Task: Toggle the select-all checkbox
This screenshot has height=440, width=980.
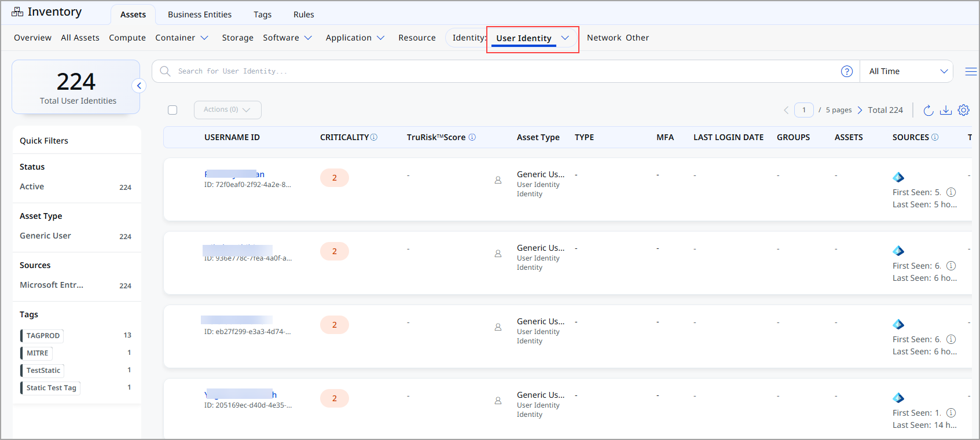Action: (x=172, y=110)
